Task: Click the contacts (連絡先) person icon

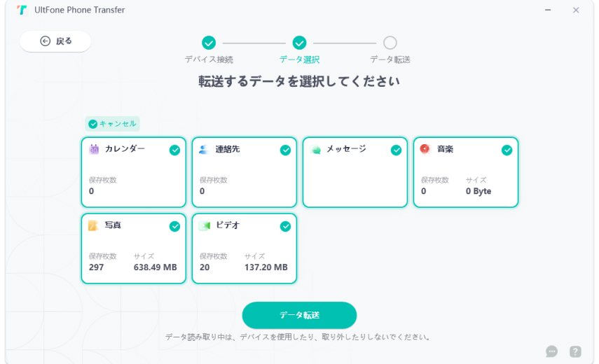Action: click(x=204, y=149)
